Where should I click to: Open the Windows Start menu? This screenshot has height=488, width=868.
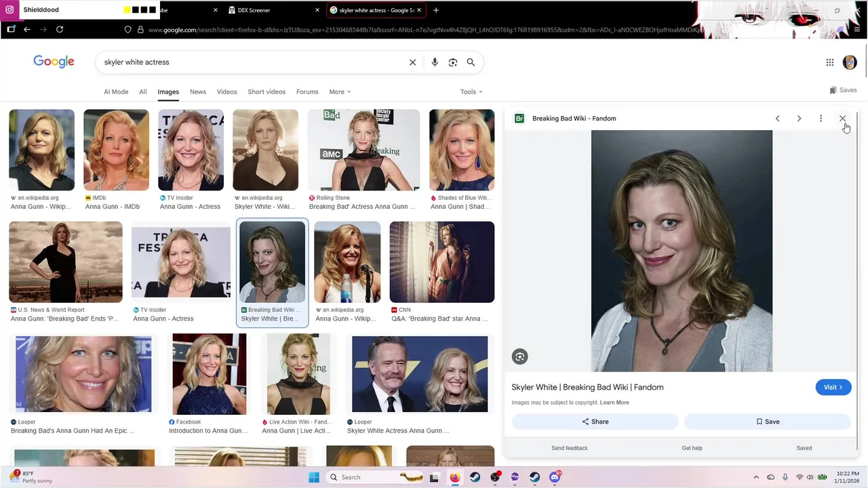pyautogui.click(x=314, y=477)
